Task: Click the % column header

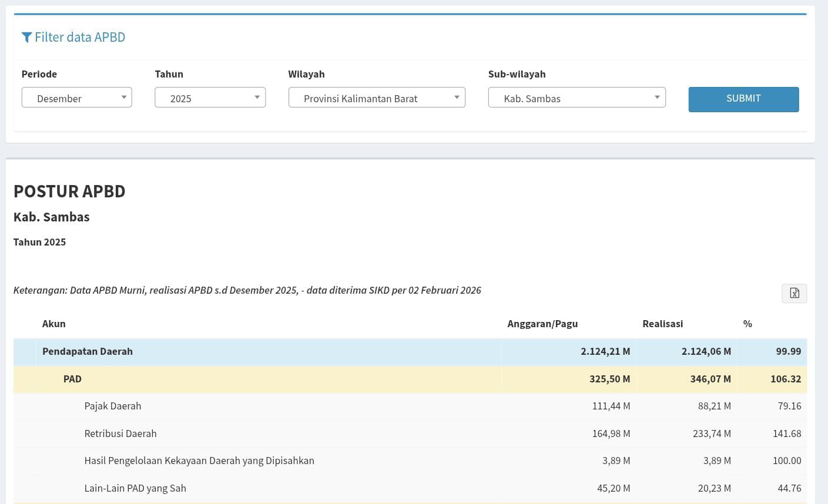Action: point(747,324)
